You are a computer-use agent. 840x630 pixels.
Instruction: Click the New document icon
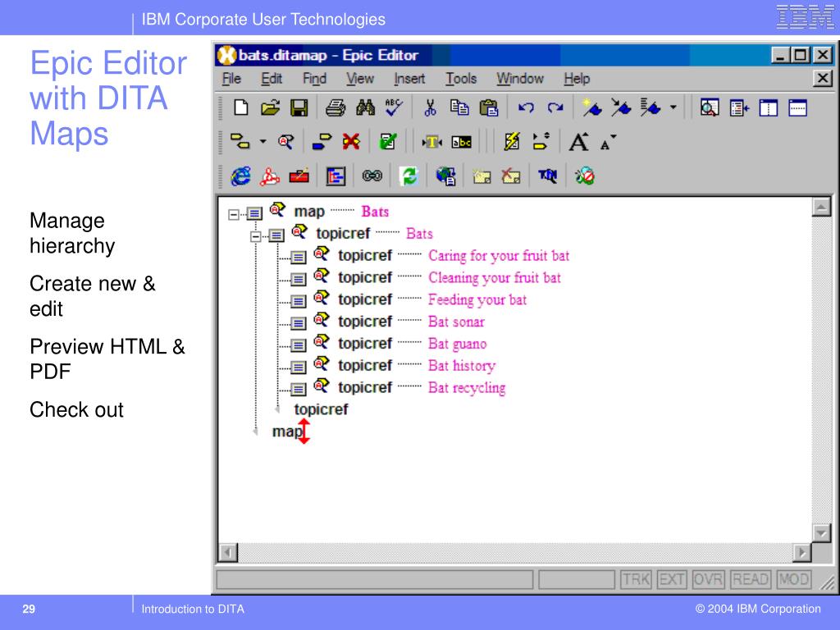click(x=240, y=107)
